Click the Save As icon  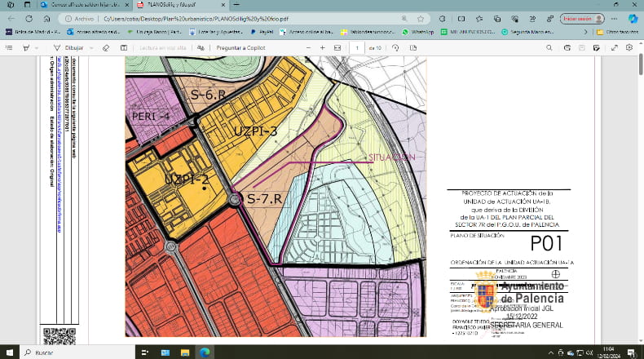tap(597, 48)
